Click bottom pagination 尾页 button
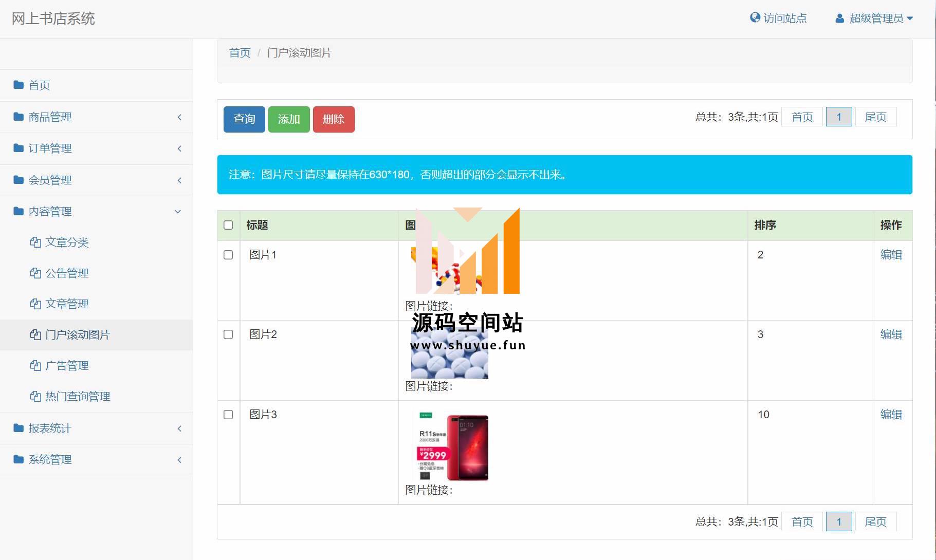The width and height of the screenshot is (936, 560). click(876, 522)
